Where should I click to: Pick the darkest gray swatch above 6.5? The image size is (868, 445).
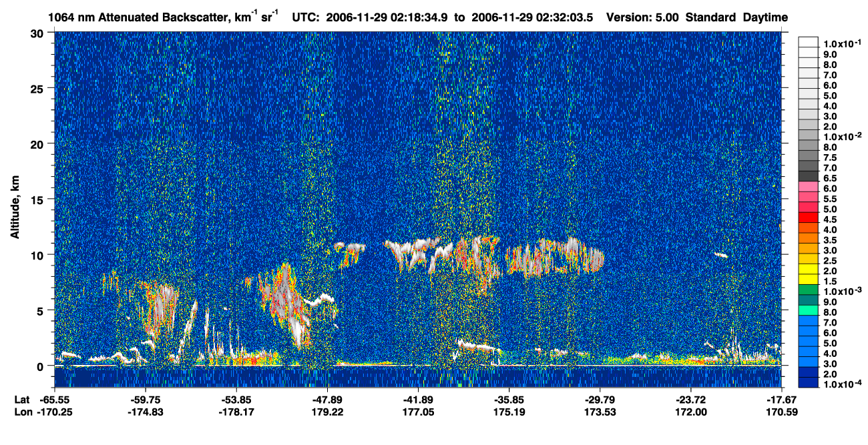809,175
